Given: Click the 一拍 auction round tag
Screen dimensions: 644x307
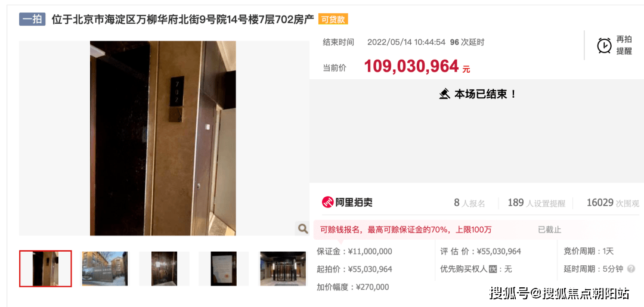Looking at the screenshot, I should coord(32,19).
